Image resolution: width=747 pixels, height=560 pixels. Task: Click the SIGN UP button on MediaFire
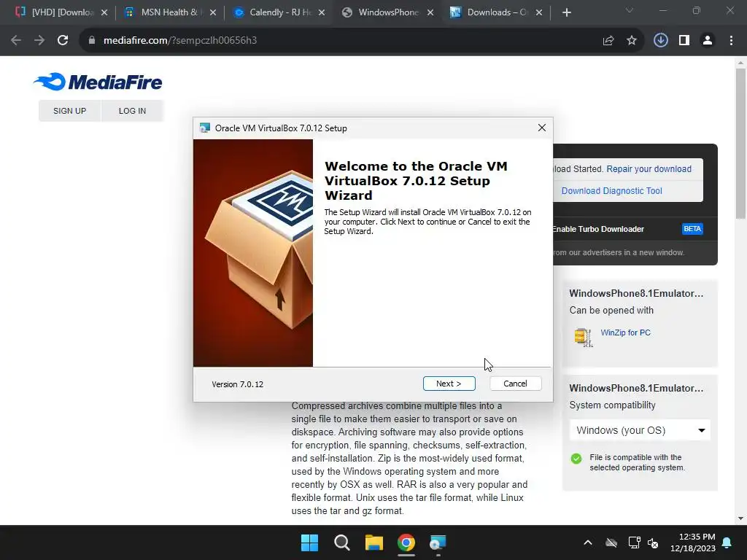pyautogui.click(x=69, y=111)
